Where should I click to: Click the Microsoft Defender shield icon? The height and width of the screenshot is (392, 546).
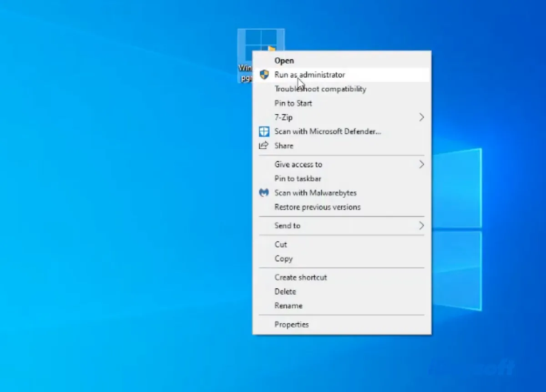pyautogui.click(x=264, y=131)
